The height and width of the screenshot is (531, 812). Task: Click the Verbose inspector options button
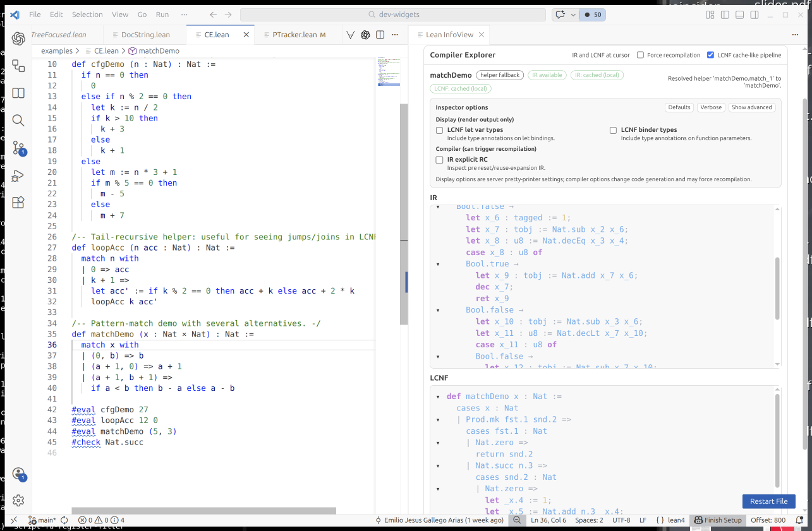[710, 107]
